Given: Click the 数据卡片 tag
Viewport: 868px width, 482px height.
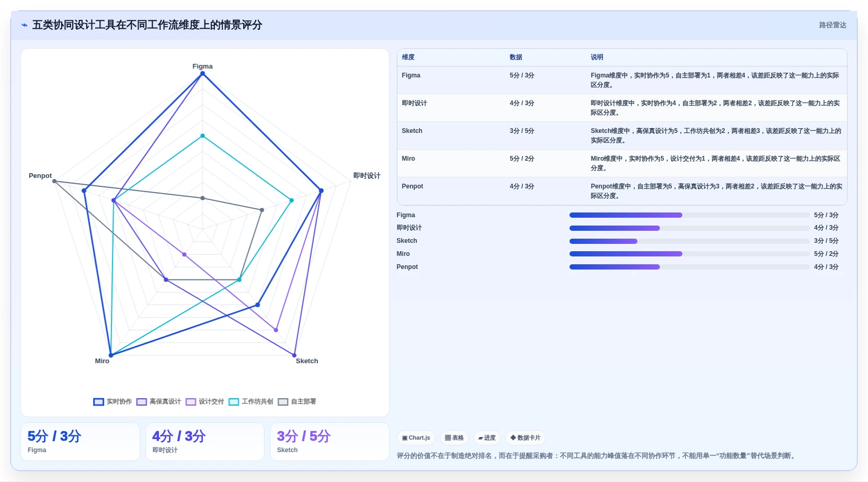Looking at the screenshot, I should [526, 438].
